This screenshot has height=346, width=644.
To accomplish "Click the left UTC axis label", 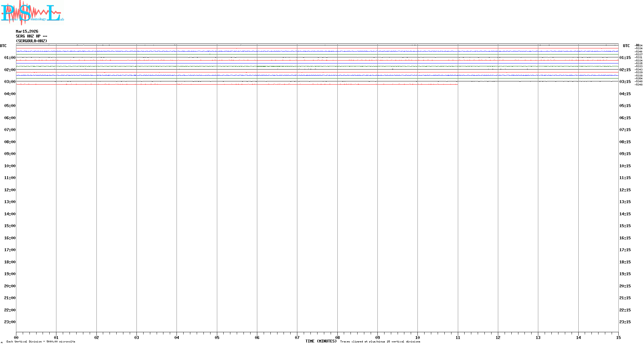I will click(3, 46).
